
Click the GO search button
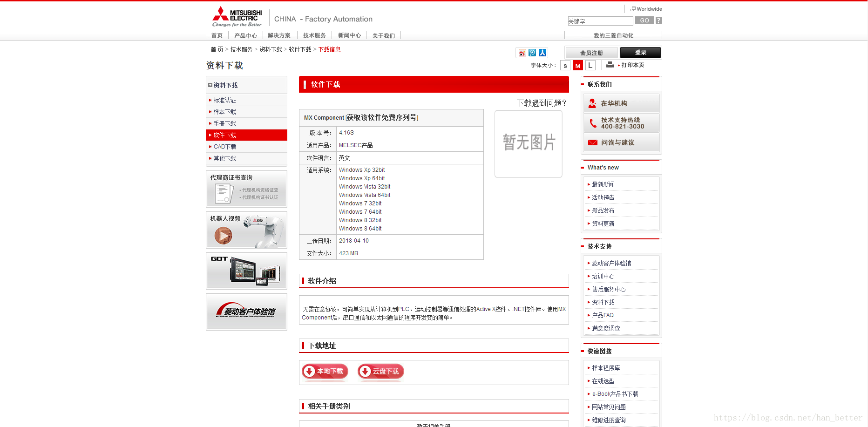coord(644,20)
